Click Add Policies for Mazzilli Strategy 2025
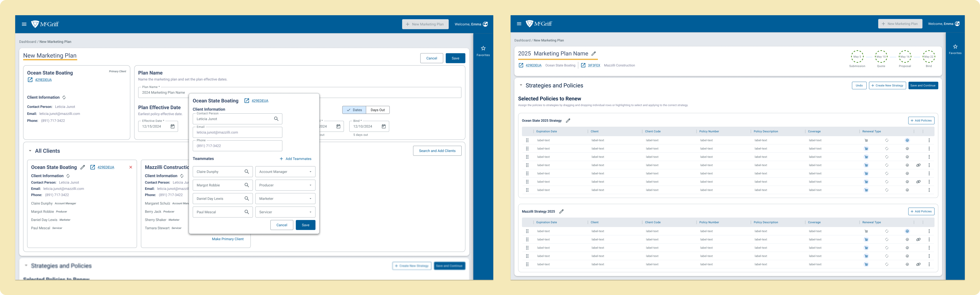980x295 pixels. click(x=921, y=212)
